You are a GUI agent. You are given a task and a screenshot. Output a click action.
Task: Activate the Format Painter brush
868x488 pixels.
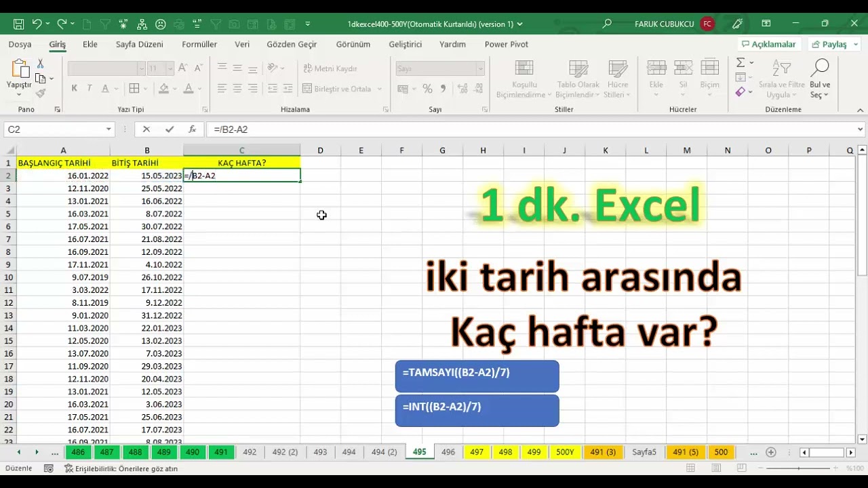tap(41, 94)
